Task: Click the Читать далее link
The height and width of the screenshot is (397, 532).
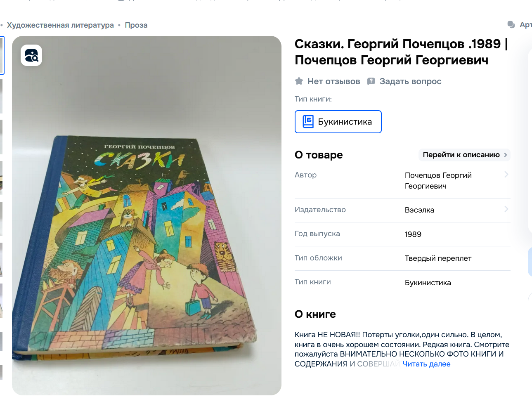Action: [x=426, y=364]
